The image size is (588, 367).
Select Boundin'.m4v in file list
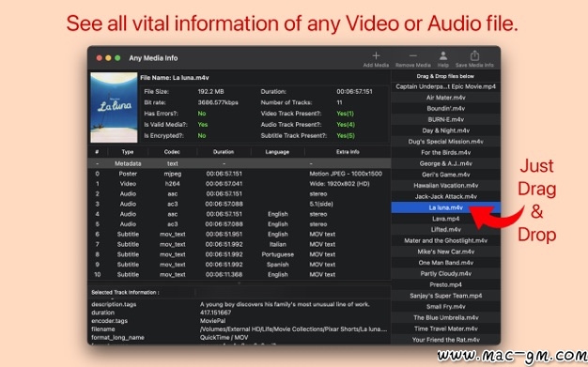coord(445,108)
